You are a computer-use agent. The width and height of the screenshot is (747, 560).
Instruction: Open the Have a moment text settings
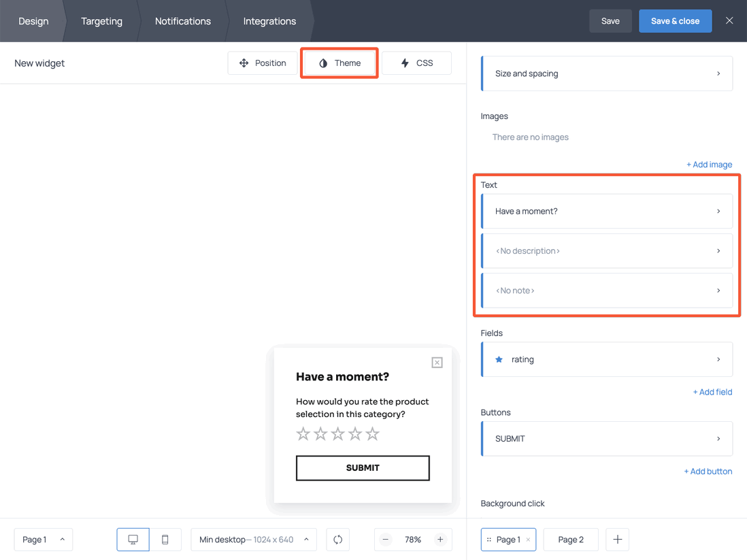[x=606, y=211]
